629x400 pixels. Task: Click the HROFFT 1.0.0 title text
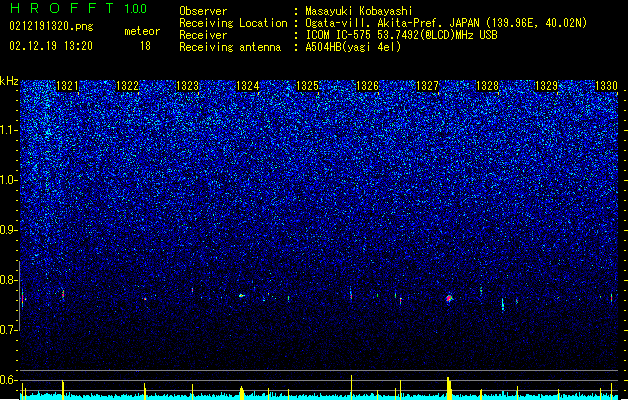pos(79,8)
